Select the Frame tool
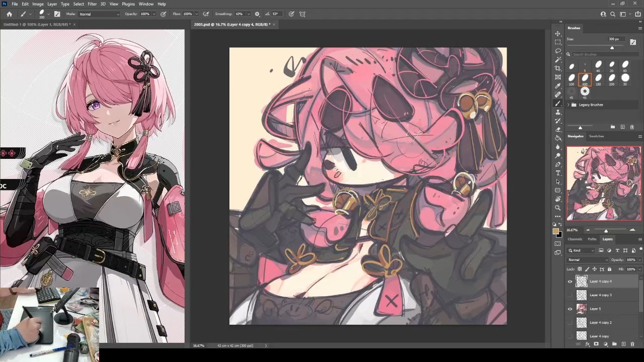 coord(558,77)
